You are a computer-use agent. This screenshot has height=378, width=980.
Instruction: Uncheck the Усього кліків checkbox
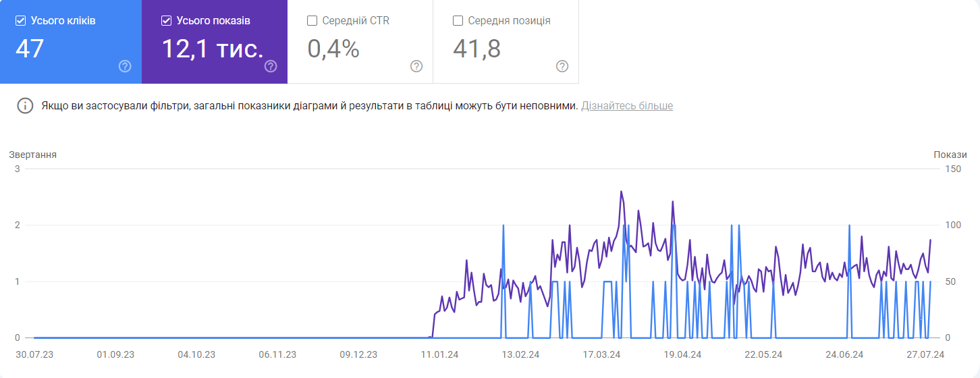[20, 21]
